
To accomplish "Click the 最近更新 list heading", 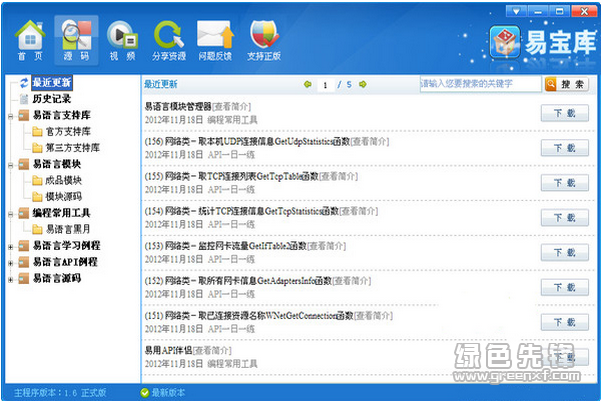I will (160, 84).
